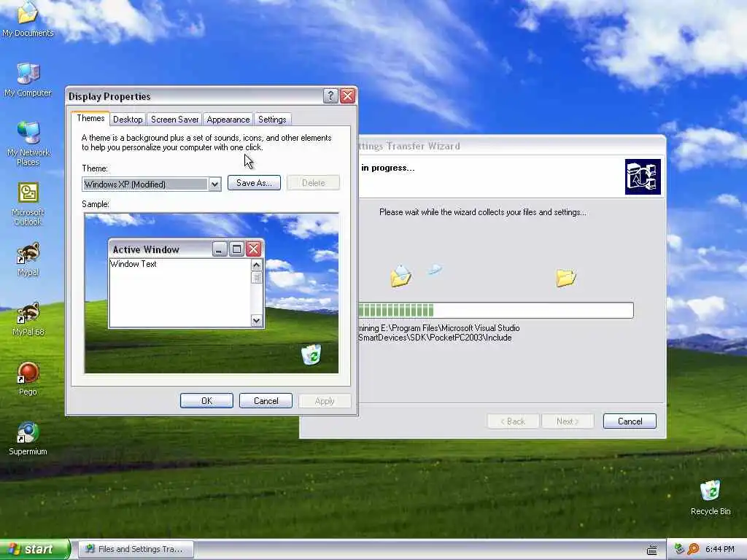Click the wizard's Back button
747x560 pixels.
click(x=513, y=421)
